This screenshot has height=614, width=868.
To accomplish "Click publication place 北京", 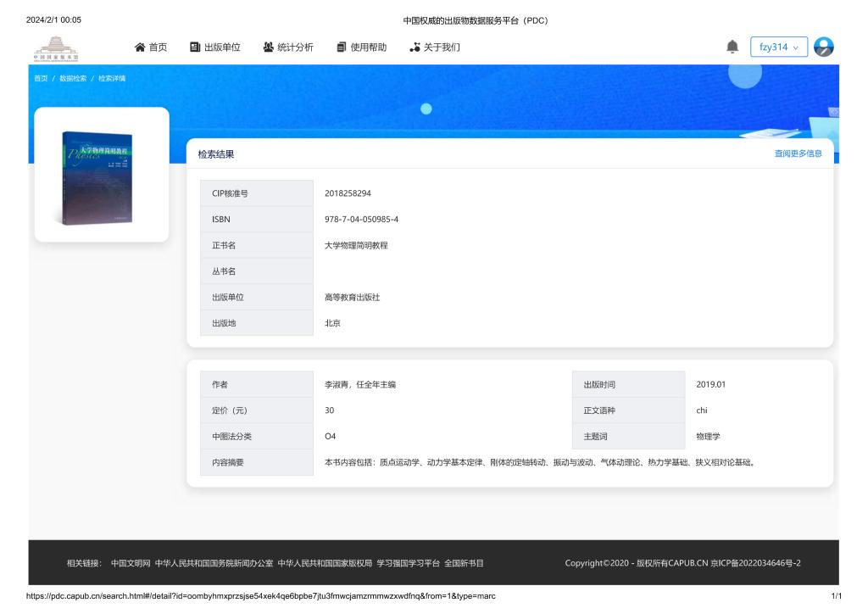I will tap(332, 323).
